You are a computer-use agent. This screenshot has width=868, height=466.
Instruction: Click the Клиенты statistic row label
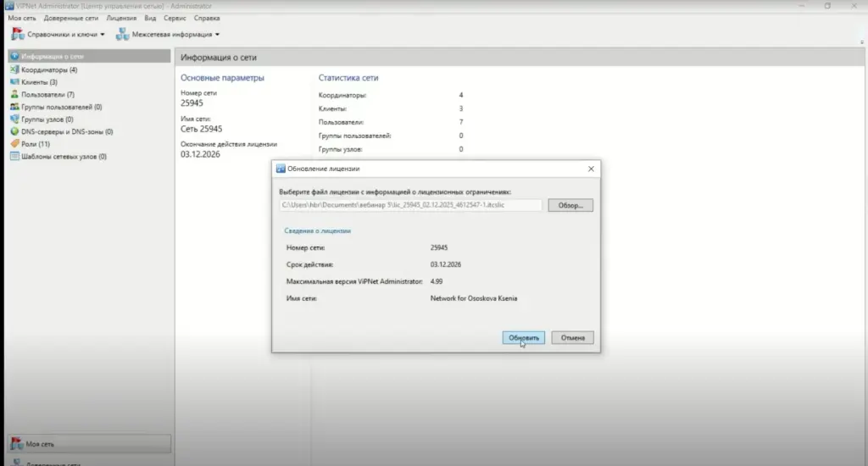pos(332,108)
